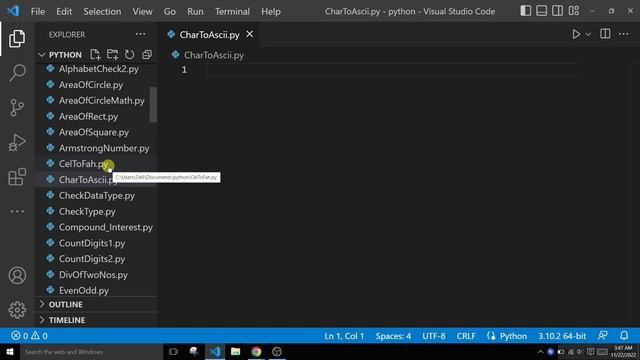Open the View menu
The image size is (640, 360).
pyautogui.click(x=142, y=11)
